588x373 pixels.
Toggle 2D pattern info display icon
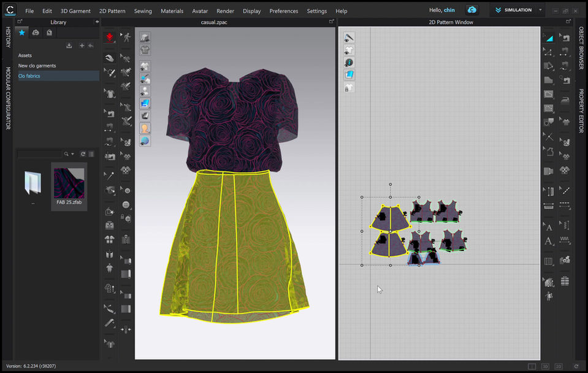349,63
